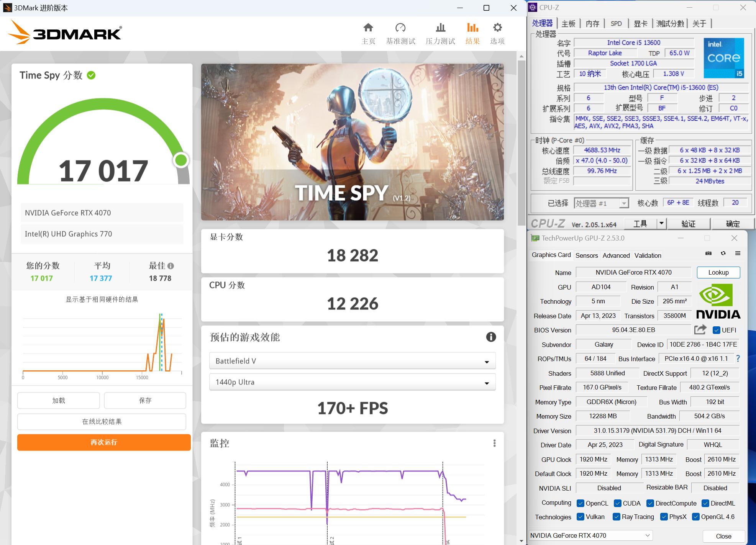
Task: Toggle the UEFI checkbox in GPU-Z
Action: point(716,330)
